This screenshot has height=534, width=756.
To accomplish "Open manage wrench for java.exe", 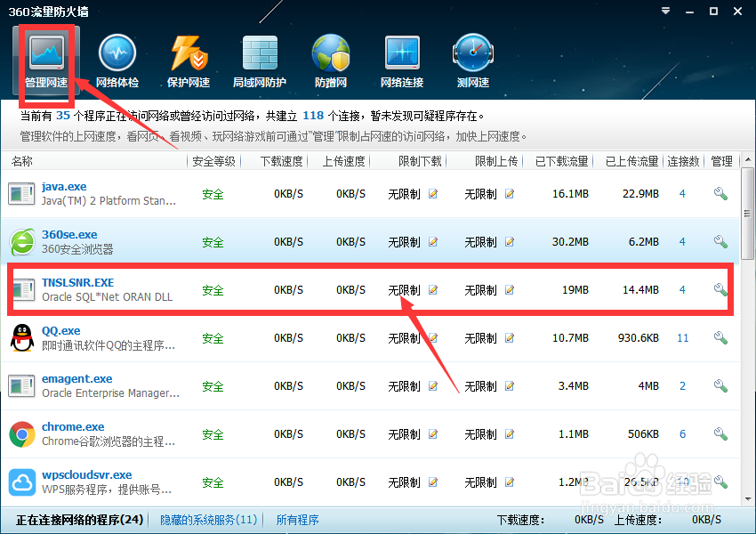I will [x=720, y=194].
